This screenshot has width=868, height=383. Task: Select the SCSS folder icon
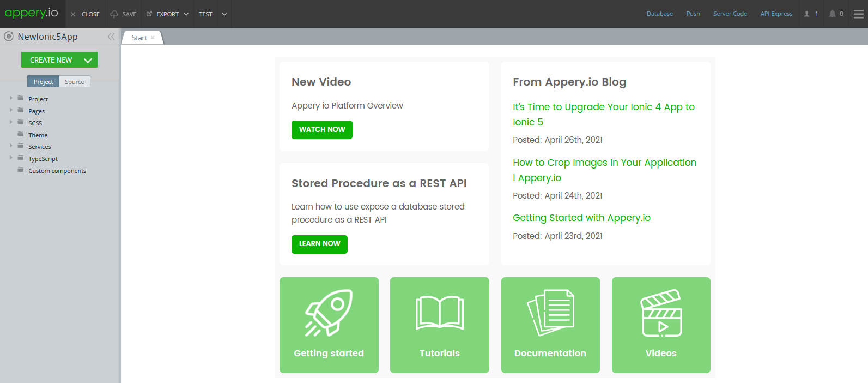click(x=21, y=122)
